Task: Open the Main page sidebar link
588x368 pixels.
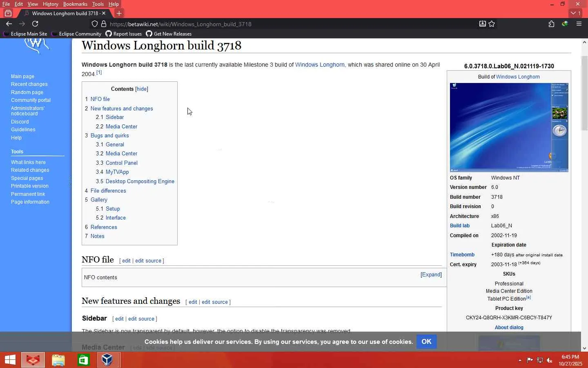Action: tap(22, 76)
